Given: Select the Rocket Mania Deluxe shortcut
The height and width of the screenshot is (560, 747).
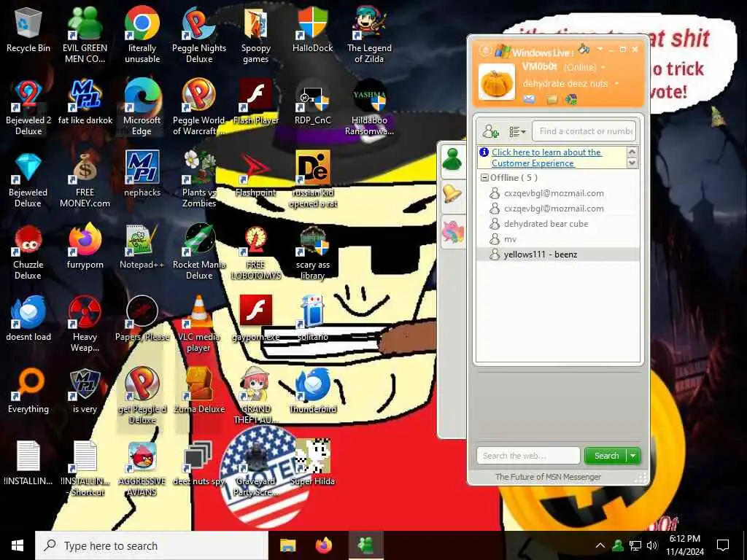Looking at the screenshot, I should click(x=199, y=252).
